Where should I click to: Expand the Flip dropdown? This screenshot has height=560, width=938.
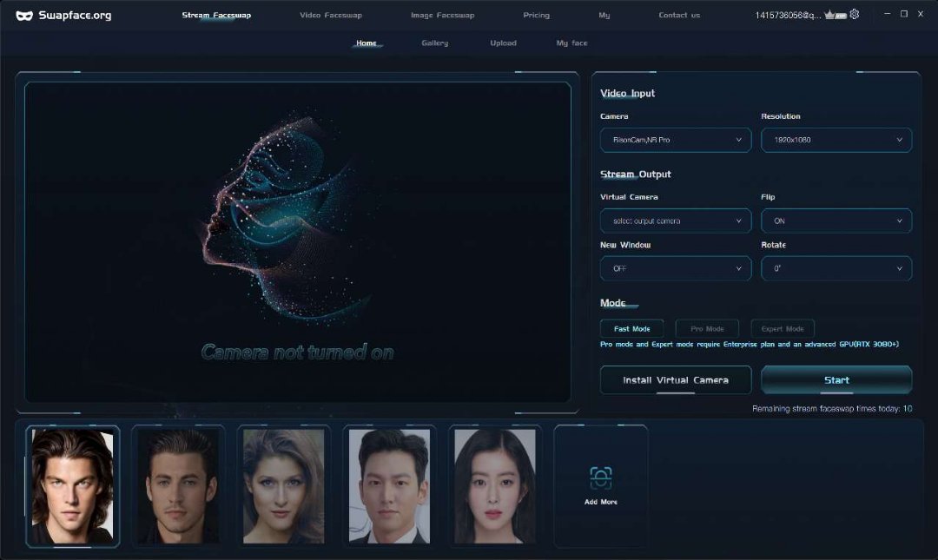tap(836, 221)
